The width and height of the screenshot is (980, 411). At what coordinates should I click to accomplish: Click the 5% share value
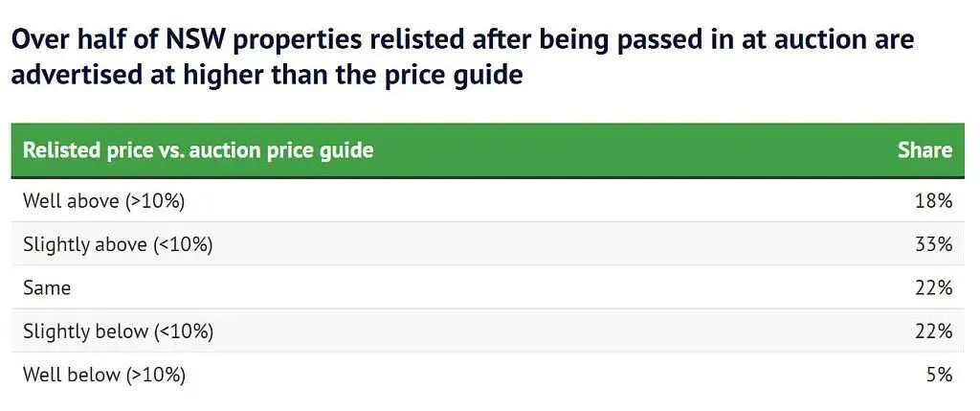tap(940, 375)
